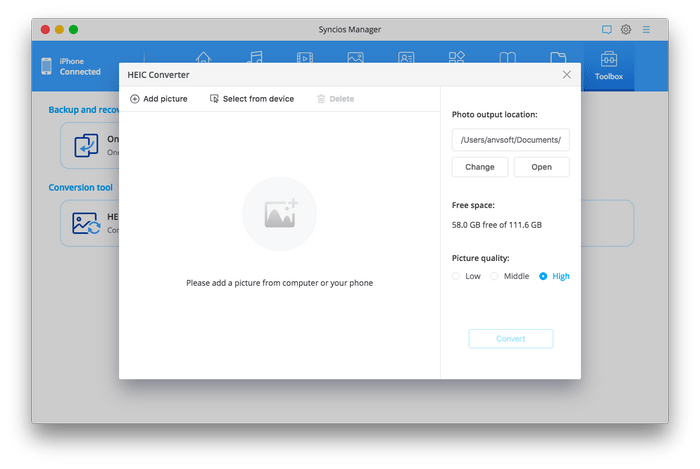
Task: Open settings gear in title bar
Action: 626,29
